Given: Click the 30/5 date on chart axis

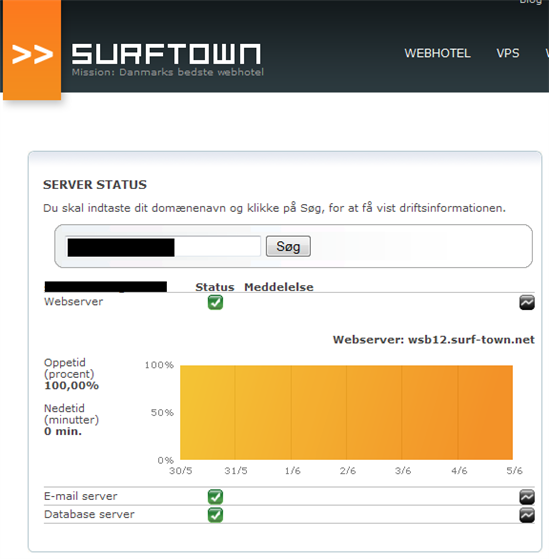Looking at the screenshot, I should [x=180, y=471].
